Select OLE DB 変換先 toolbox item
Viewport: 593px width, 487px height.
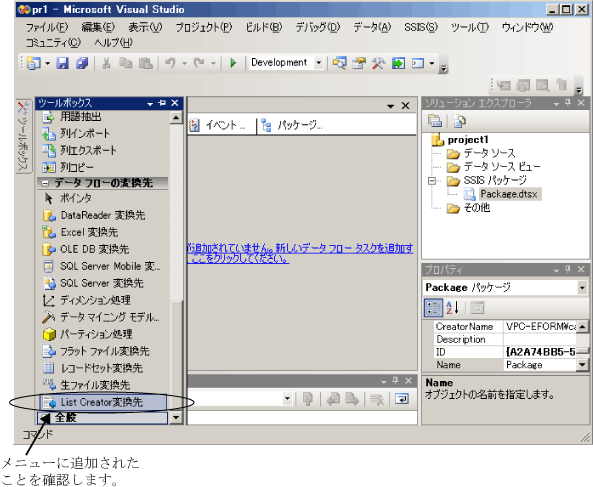pyautogui.click(x=103, y=249)
